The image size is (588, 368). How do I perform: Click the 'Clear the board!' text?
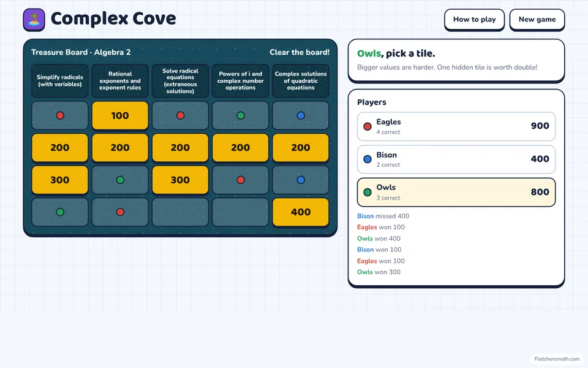(300, 52)
